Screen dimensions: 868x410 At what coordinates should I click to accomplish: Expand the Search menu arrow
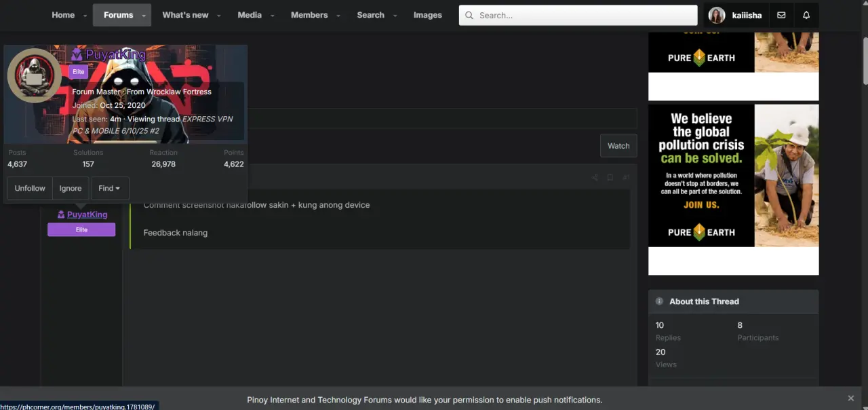(x=395, y=16)
